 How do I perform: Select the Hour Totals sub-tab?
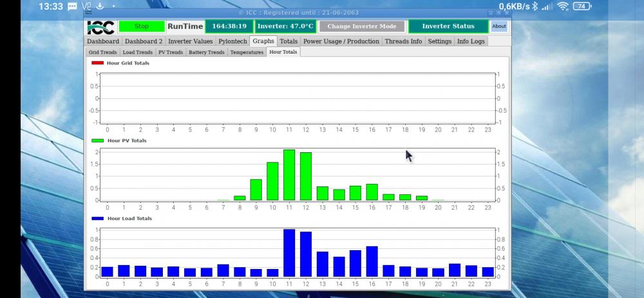pyautogui.click(x=283, y=52)
